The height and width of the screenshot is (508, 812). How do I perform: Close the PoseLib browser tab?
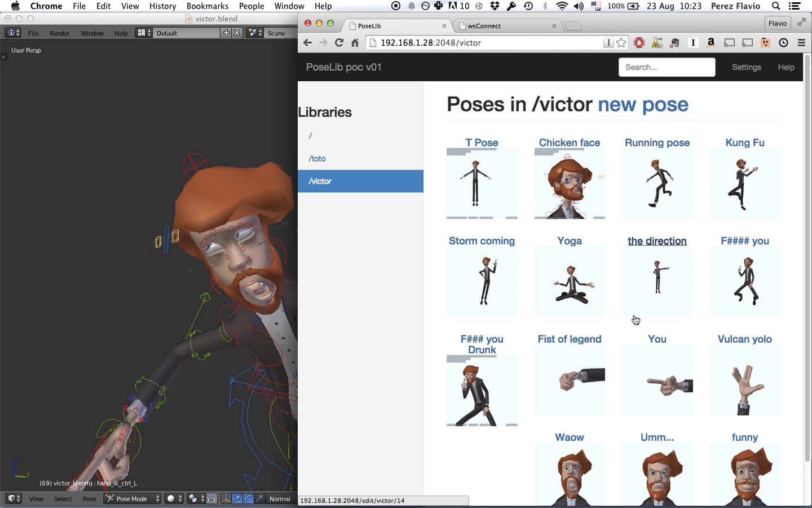pos(444,25)
